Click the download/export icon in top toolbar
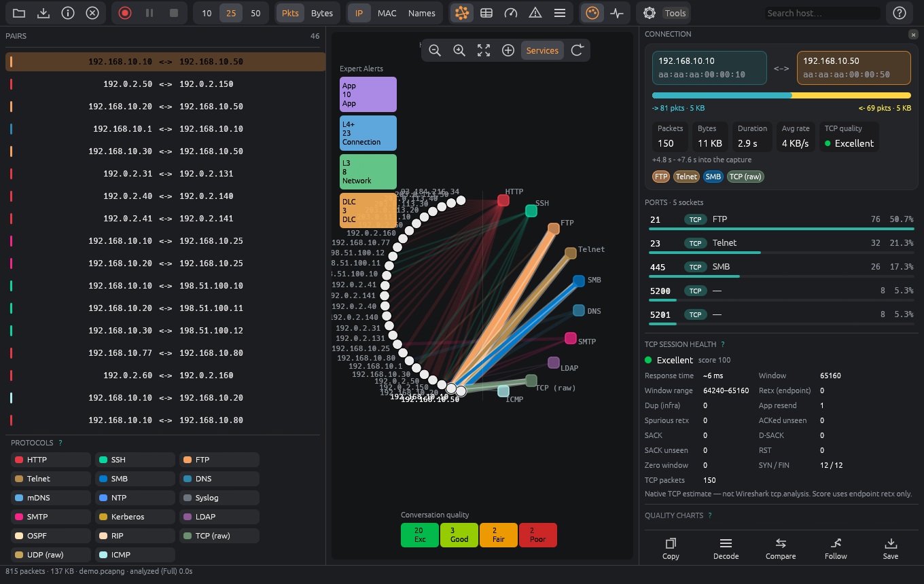The width and height of the screenshot is (924, 584). tap(43, 13)
